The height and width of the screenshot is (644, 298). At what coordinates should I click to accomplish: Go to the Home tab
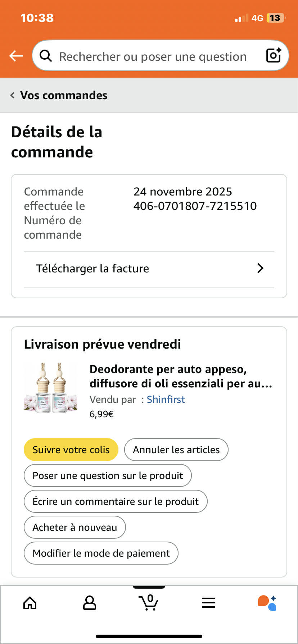[30, 603]
